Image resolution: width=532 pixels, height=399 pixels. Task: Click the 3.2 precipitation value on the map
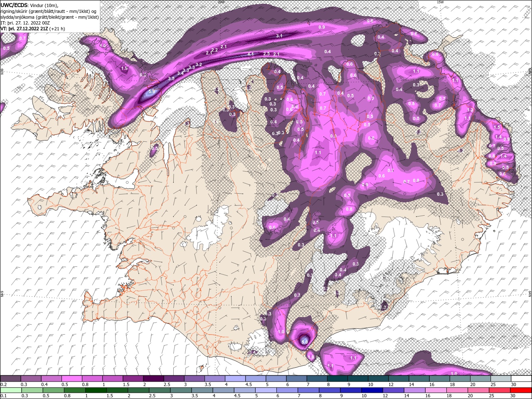199,64
